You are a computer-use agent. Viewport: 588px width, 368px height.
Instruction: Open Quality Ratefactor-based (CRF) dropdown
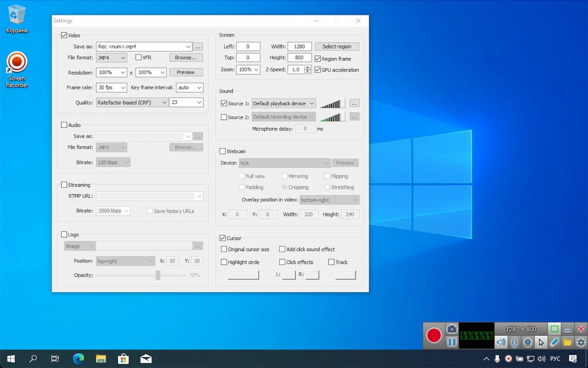(132, 102)
